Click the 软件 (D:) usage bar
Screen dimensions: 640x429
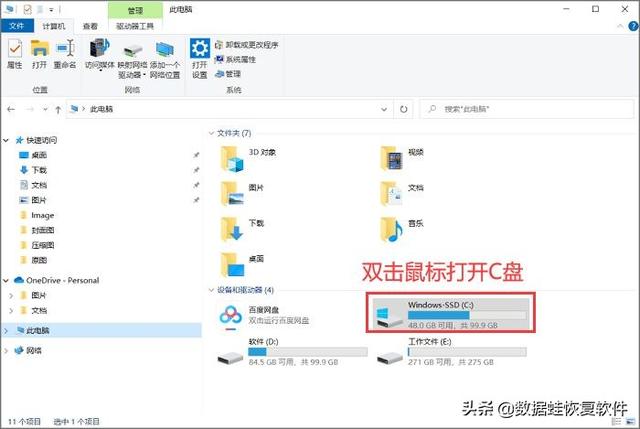[308, 352]
